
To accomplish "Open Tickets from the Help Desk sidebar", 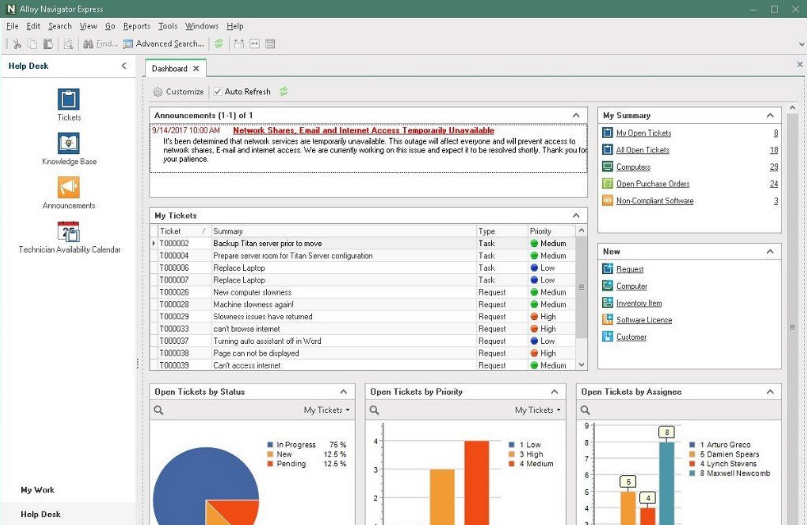I will [68, 100].
